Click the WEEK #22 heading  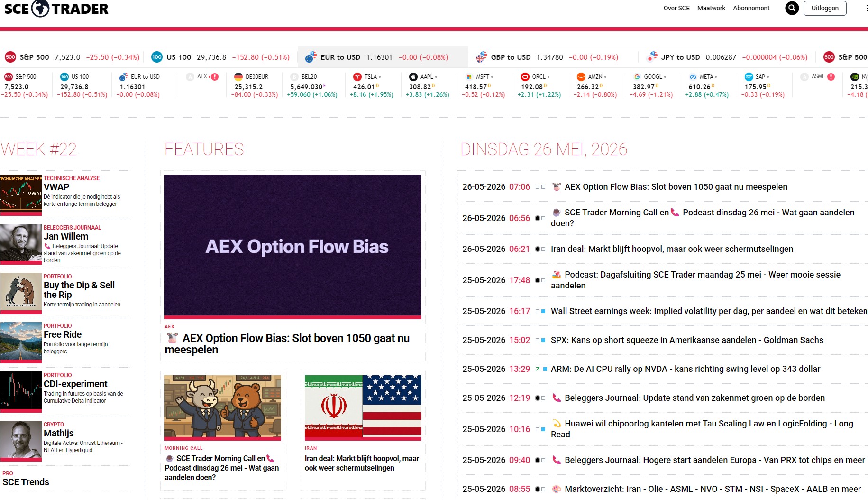point(38,149)
